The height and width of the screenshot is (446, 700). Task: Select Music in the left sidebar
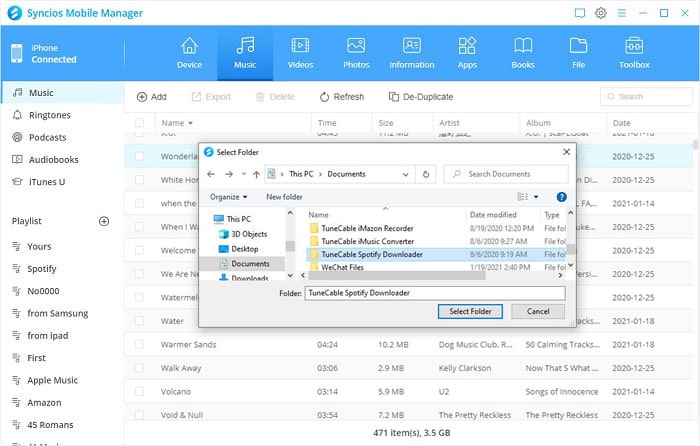62,93
